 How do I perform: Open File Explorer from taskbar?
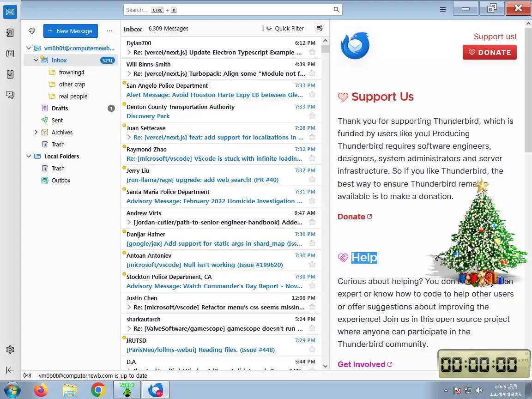pyautogui.click(x=70, y=389)
